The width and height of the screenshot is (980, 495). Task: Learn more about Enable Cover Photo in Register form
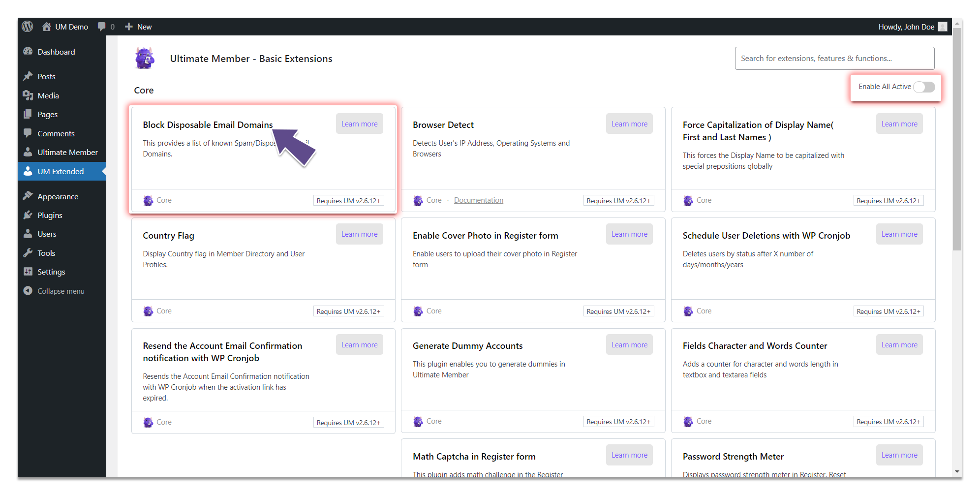pos(629,234)
